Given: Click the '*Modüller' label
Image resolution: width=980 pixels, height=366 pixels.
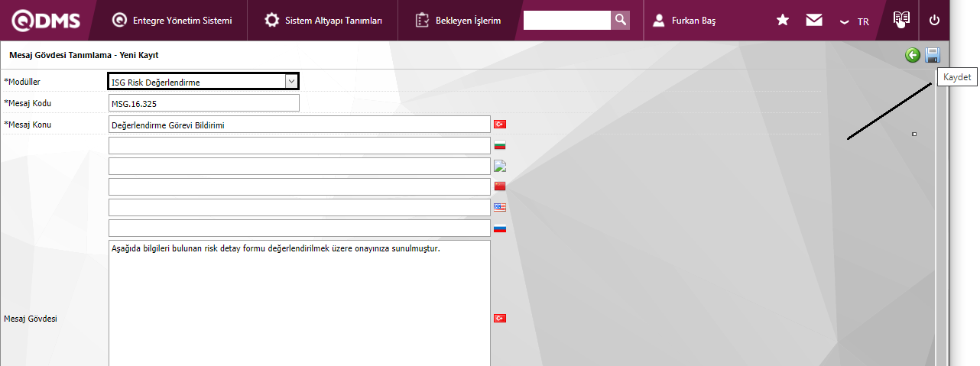Looking at the screenshot, I should coord(22,82).
